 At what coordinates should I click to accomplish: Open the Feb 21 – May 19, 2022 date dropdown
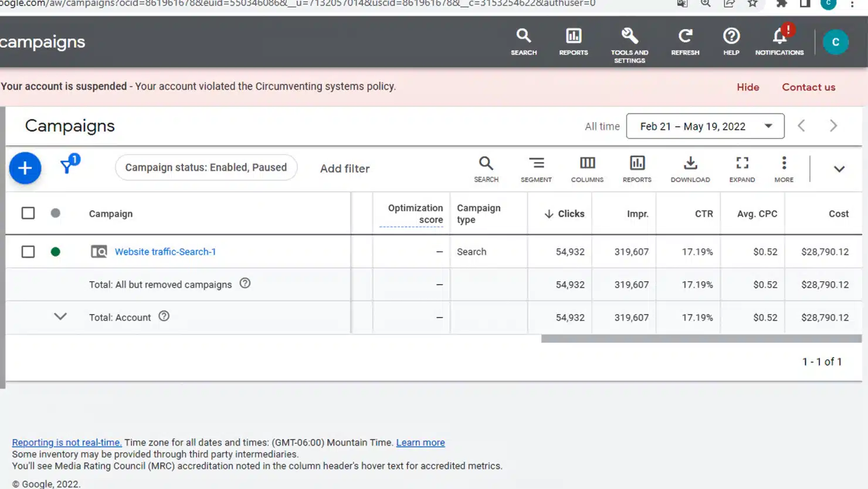(705, 126)
